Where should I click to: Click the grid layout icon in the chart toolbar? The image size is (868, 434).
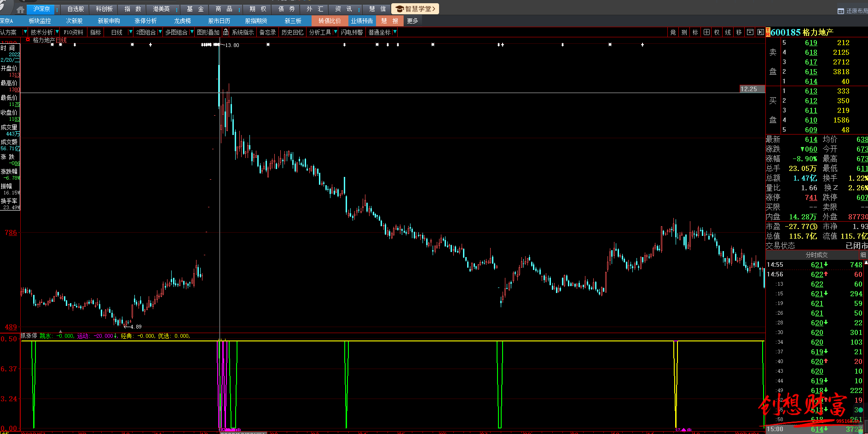click(706, 32)
